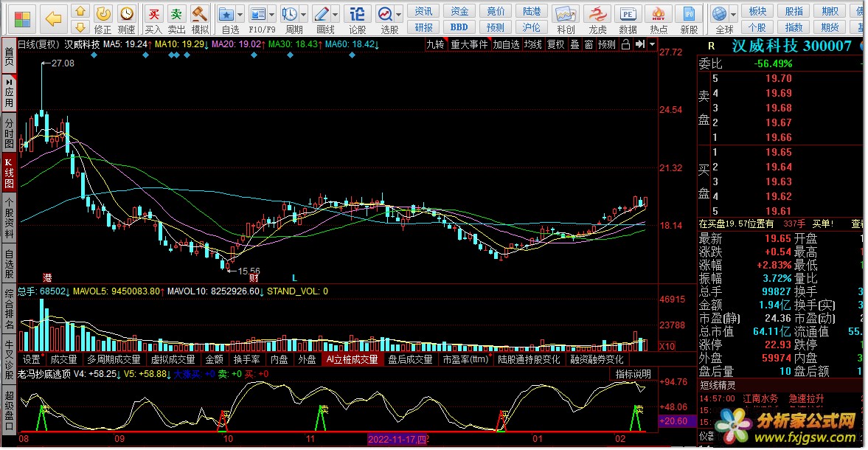Select the AI立桩成交量 tab
The image size is (868, 450).
click(352, 360)
